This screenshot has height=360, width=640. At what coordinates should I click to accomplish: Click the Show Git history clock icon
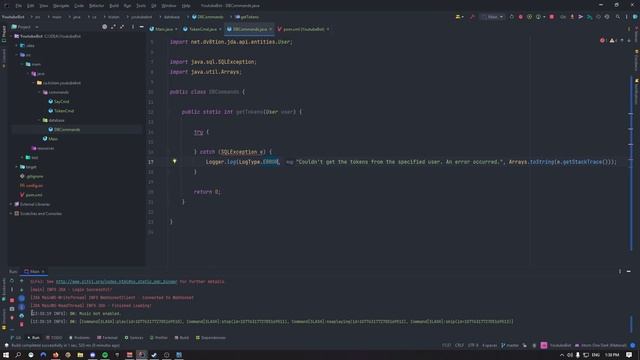(598, 17)
